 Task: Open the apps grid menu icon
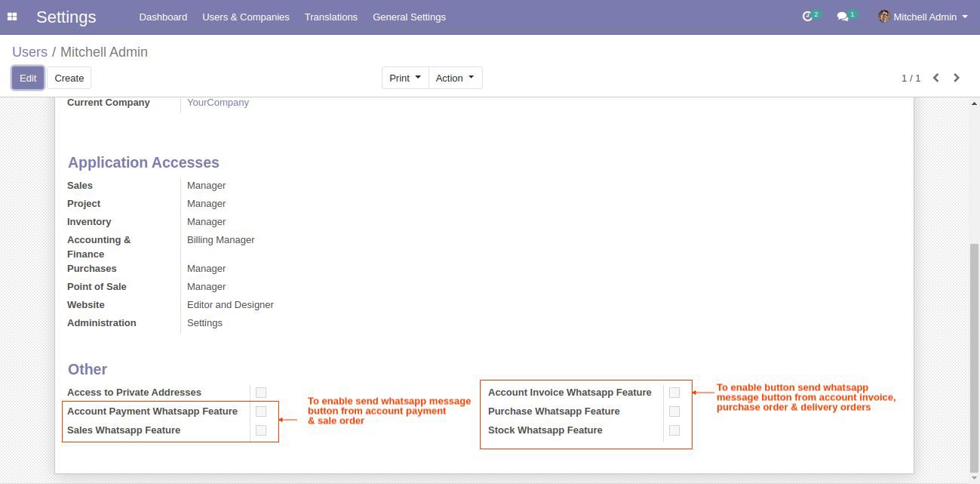[x=12, y=17]
